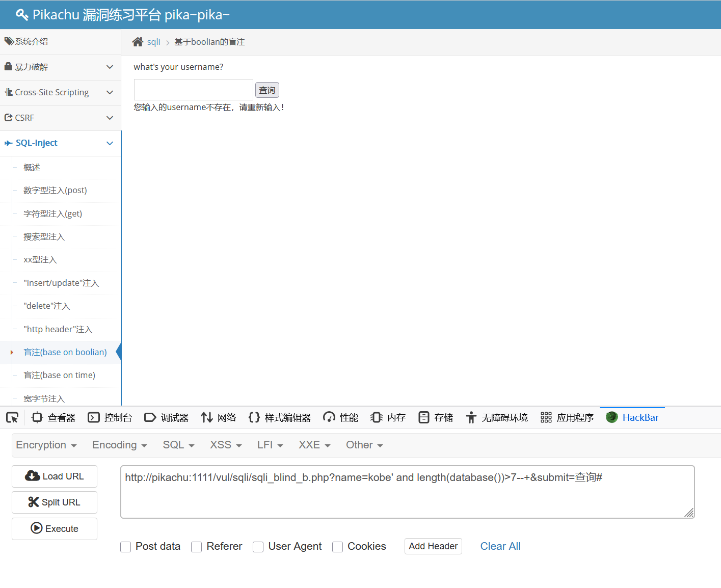Click the scissors icon on Split URL
Viewport: 721px width, 588px height.
34,502
